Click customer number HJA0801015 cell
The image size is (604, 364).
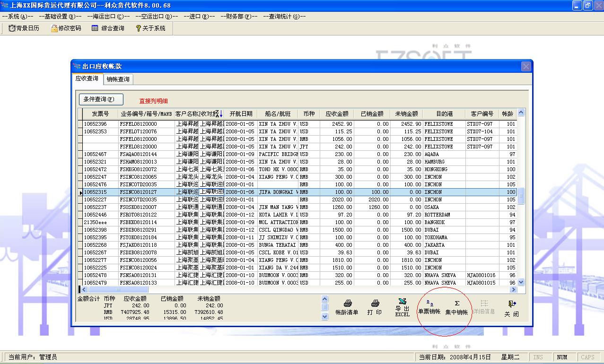482,283
